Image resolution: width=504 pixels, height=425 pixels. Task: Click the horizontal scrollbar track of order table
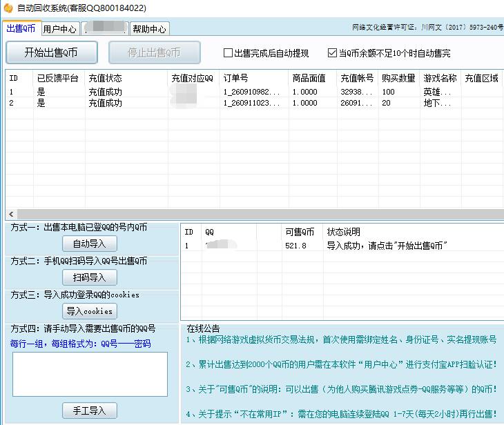coord(260,214)
